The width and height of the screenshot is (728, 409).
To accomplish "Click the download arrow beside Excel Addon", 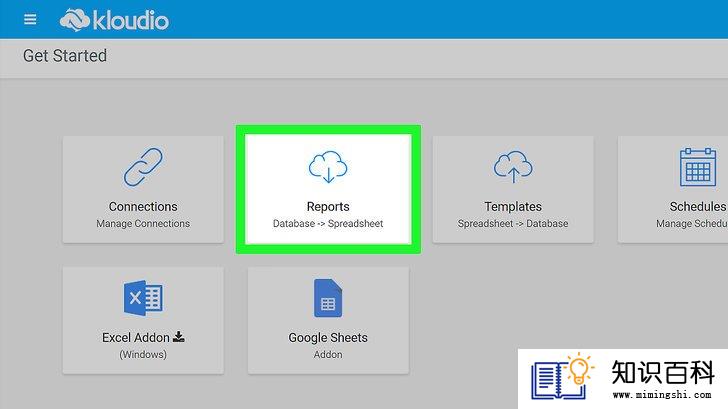I will pyautogui.click(x=179, y=337).
